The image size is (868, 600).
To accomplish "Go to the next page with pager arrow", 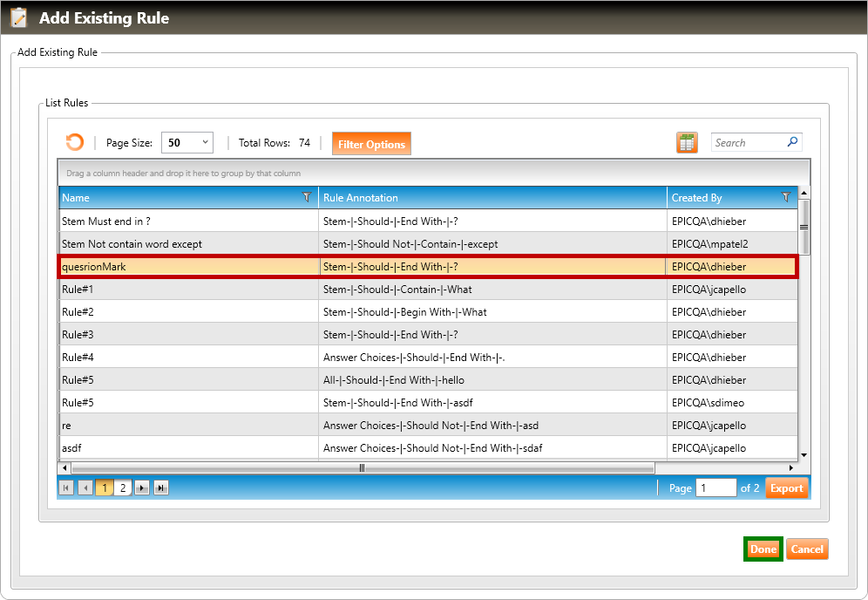I will click(x=142, y=488).
